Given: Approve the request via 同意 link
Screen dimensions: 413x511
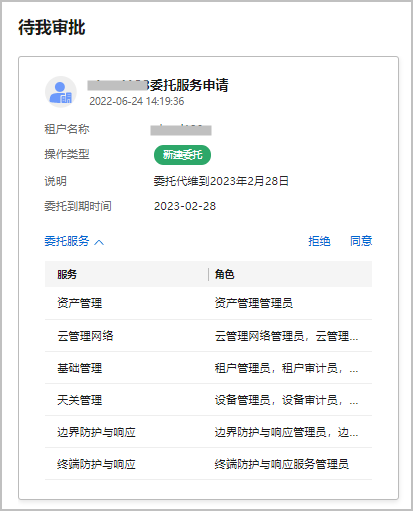Looking at the screenshot, I should click(361, 241).
